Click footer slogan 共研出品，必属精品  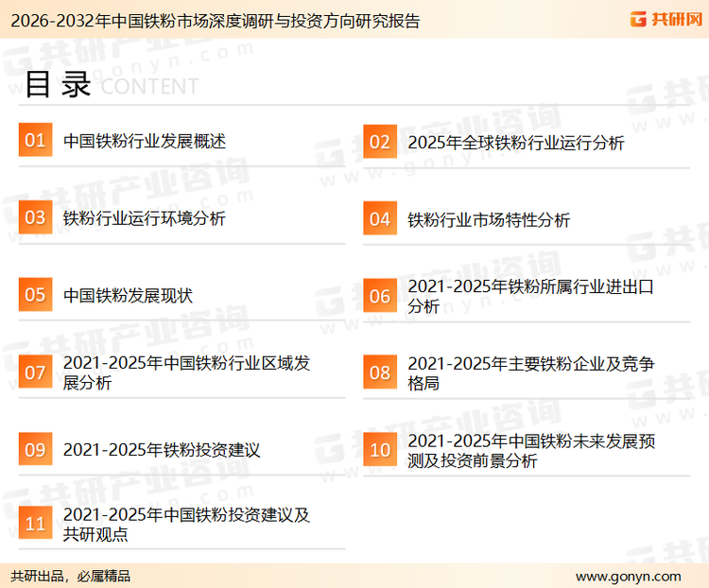[71, 577]
